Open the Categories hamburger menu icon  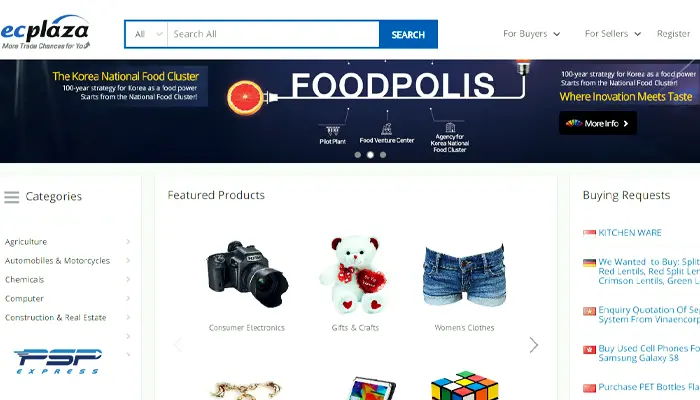click(x=12, y=197)
